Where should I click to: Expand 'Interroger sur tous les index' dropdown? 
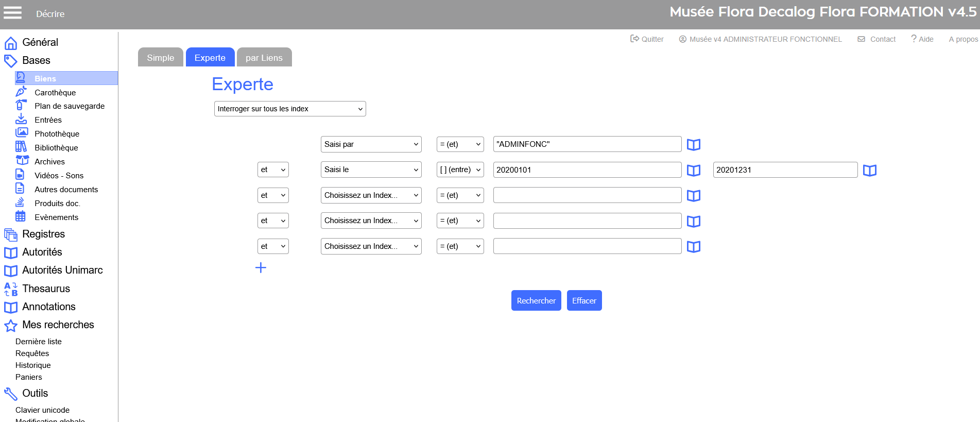[x=289, y=109]
